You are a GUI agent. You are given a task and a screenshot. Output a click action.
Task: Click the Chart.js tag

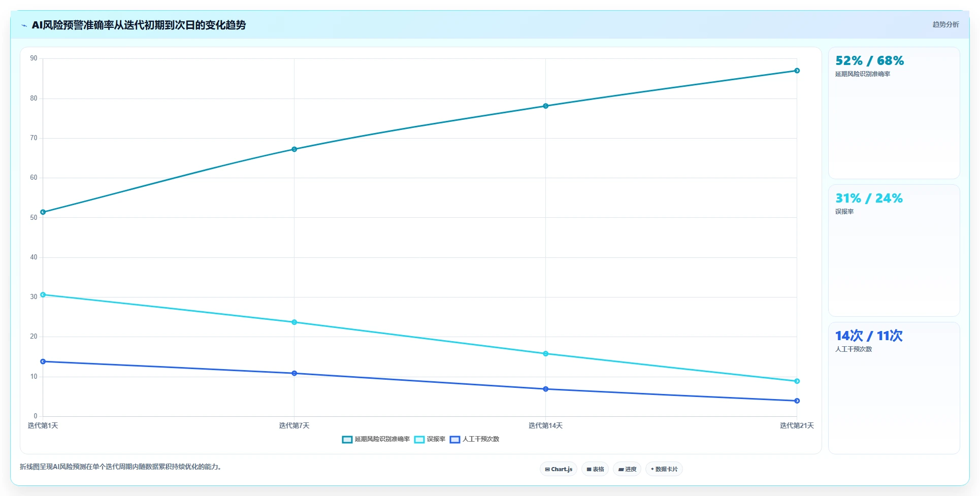click(x=559, y=469)
